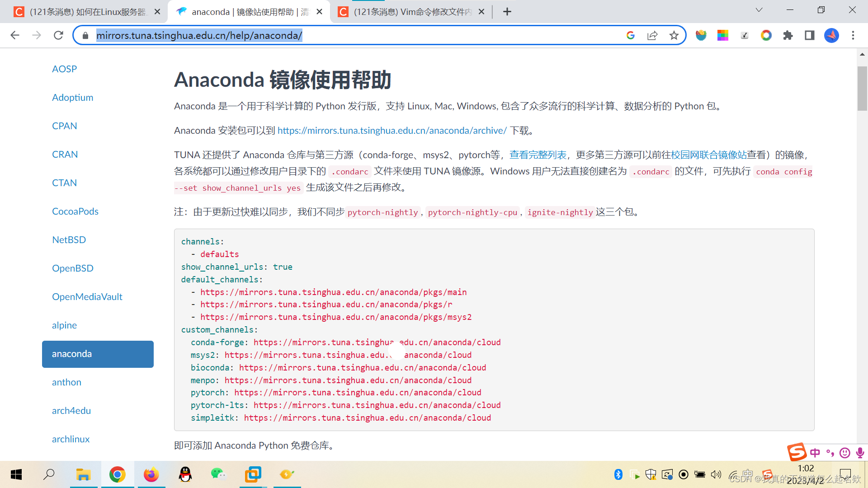868x488 pixels.
Task: Open the 校园网联合镜像站 link
Action: 708,155
